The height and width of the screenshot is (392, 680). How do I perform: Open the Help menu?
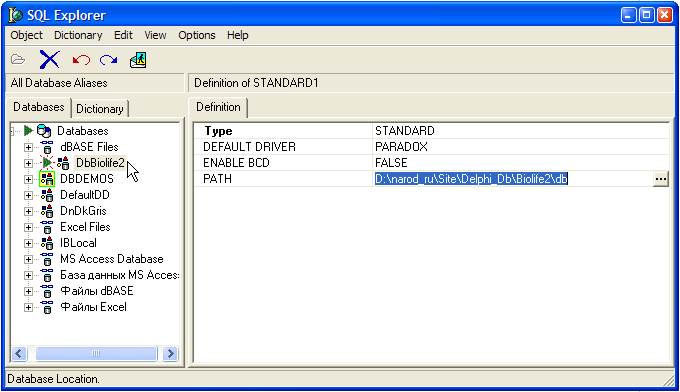tap(238, 35)
